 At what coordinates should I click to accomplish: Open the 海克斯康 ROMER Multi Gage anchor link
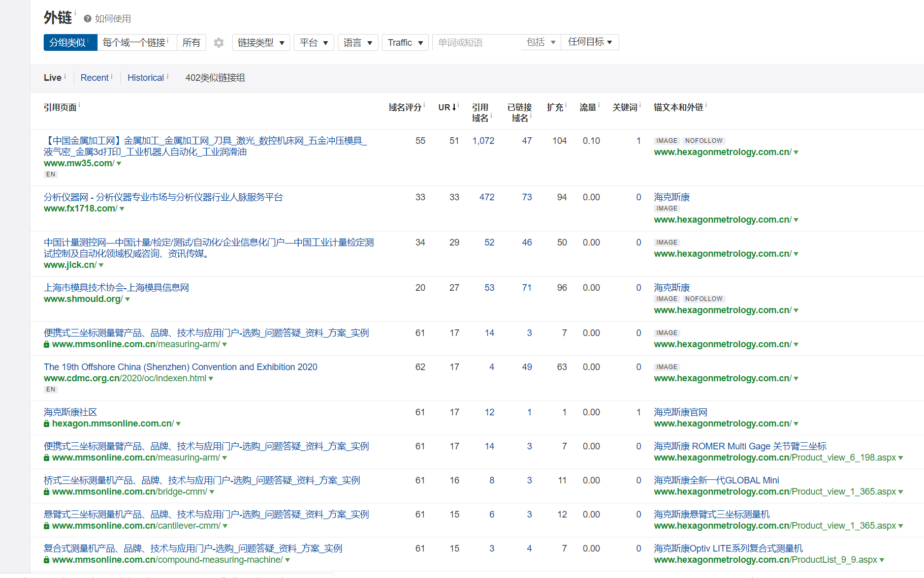[x=740, y=446]
